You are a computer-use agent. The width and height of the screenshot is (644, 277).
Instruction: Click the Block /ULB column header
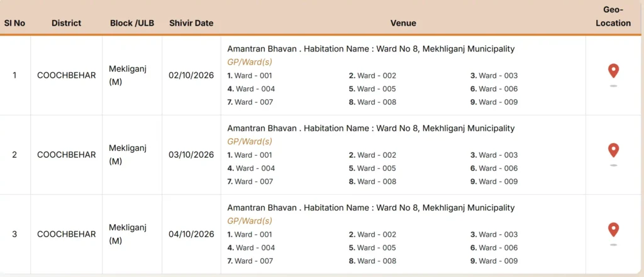132,23
